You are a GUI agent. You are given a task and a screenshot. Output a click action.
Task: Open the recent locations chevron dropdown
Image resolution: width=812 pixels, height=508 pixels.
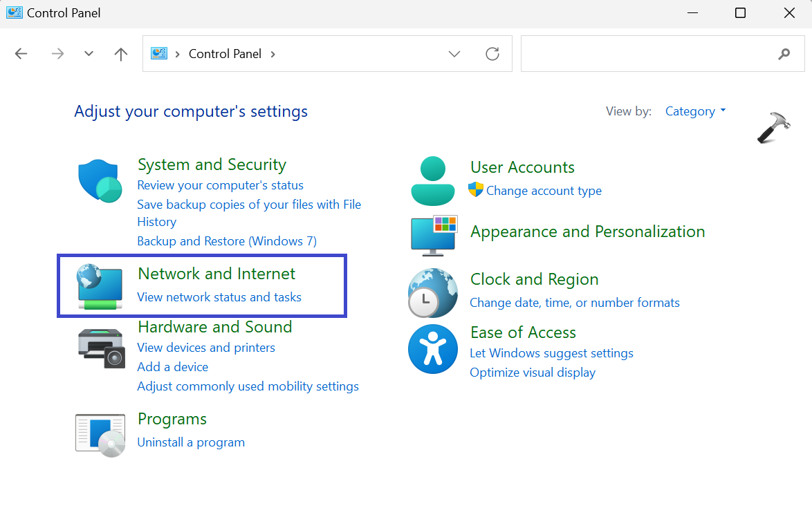tap(89, 54)
